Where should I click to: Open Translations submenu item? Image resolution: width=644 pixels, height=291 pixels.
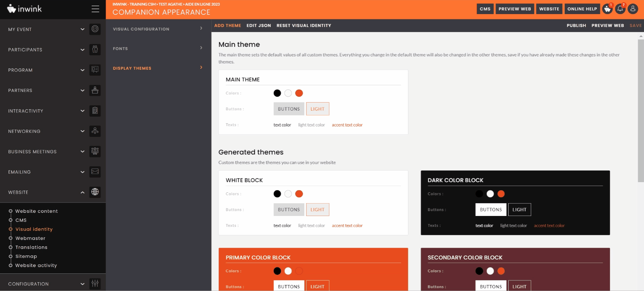[31, 247]
